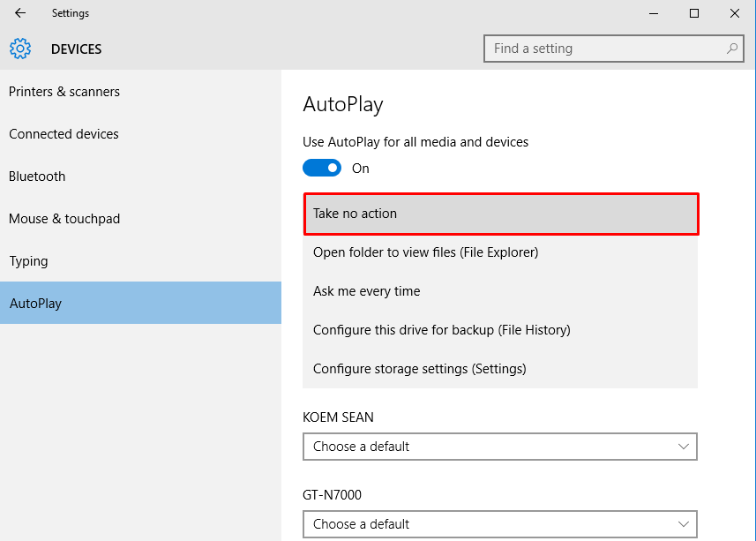756x541 pixels.
Task: Toggle AutoPlay for all media and devices off
Action: [321, 168]
